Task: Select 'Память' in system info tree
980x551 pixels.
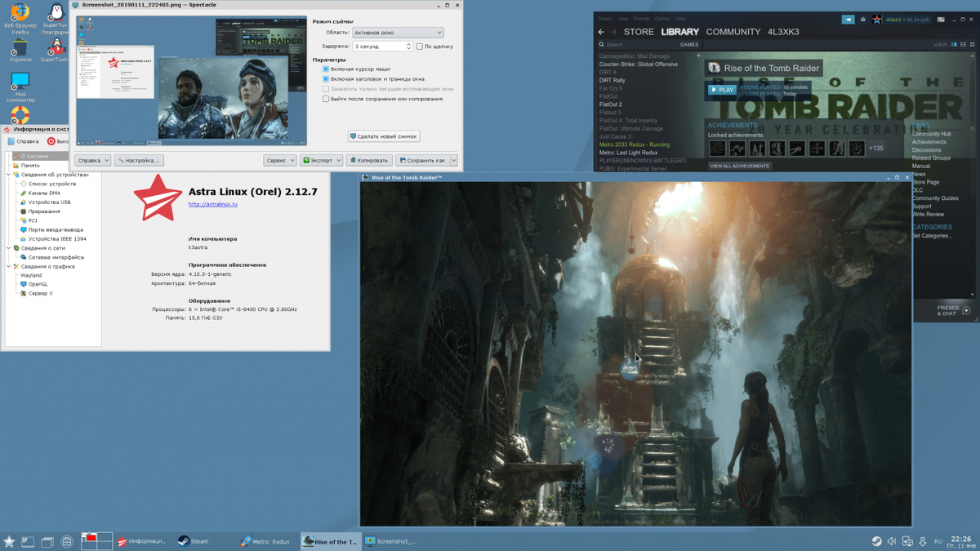Action: point(30,165)
